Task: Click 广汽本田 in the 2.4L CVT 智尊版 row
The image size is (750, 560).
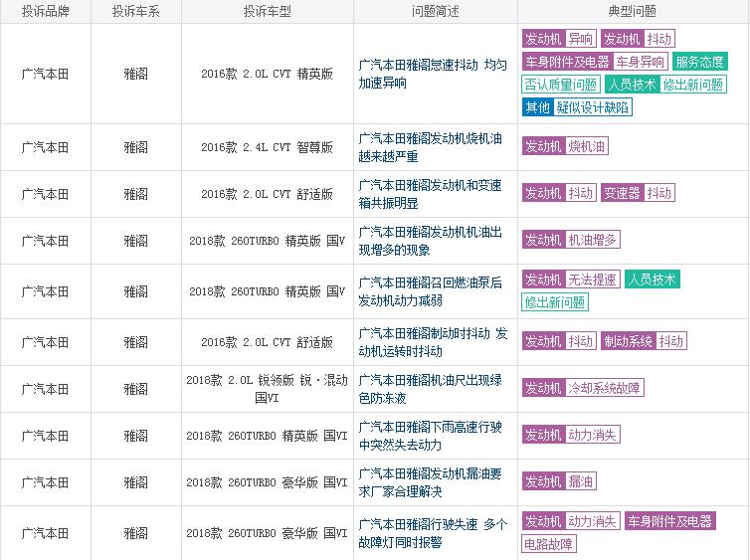Action: pyautogui.click(x=46, y=147)
